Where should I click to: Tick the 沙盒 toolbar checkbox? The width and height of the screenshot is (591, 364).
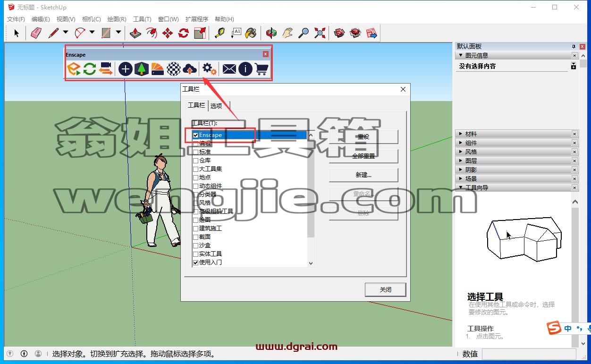click(195, 245)
